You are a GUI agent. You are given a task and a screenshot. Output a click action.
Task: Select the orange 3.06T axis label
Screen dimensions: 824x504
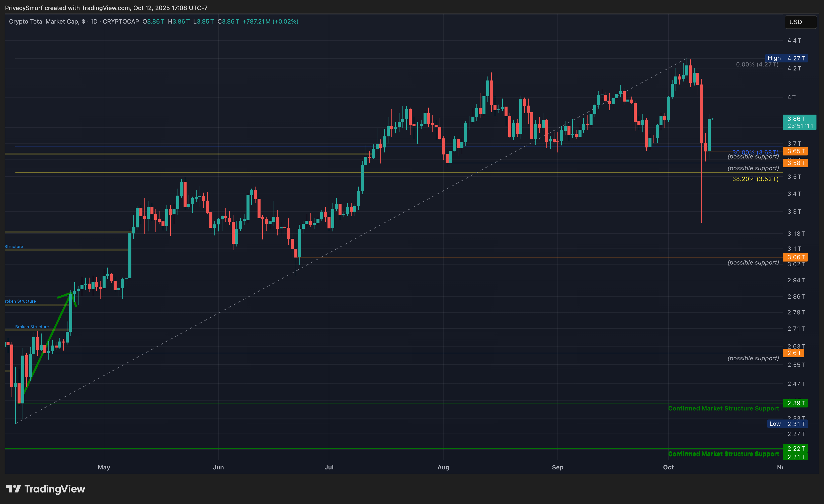(x=795, y=257)
